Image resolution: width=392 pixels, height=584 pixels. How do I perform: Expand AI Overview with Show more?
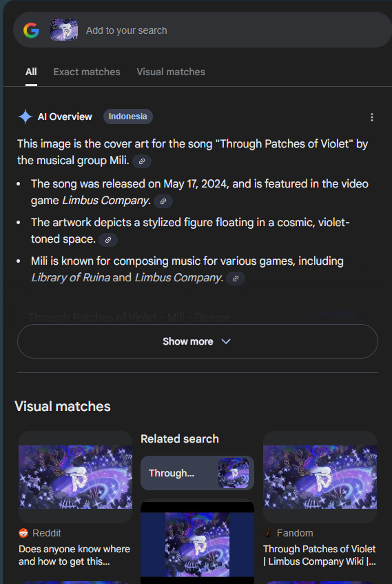(x=198, y=341)
